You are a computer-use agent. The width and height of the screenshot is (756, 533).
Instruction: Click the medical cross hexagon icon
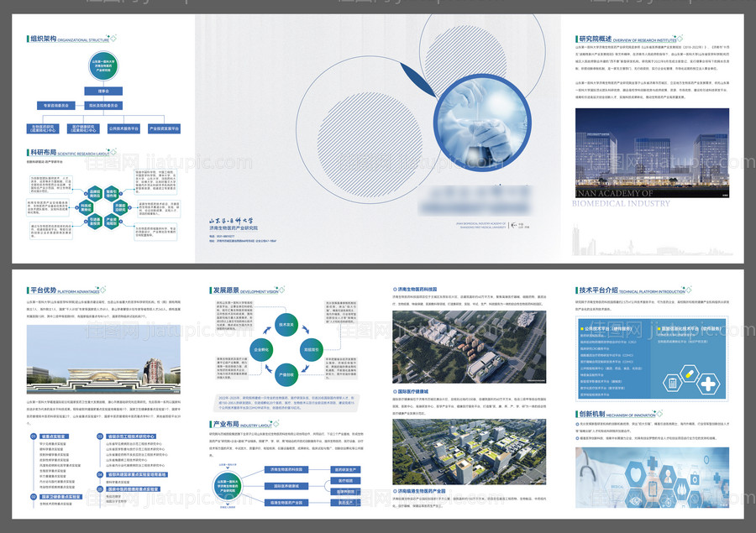point(709,384)
